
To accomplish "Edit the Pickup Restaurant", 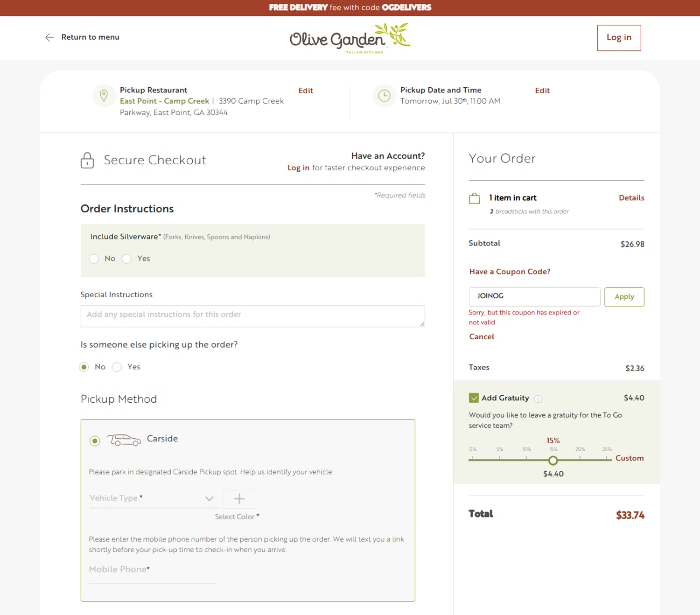I will [x=306, y=91].
